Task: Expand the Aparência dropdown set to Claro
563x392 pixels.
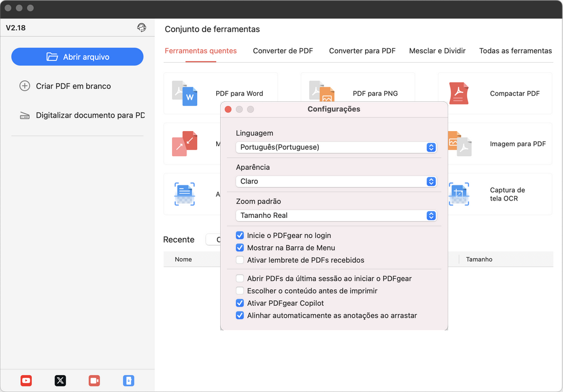Action: tap(336, 181)
